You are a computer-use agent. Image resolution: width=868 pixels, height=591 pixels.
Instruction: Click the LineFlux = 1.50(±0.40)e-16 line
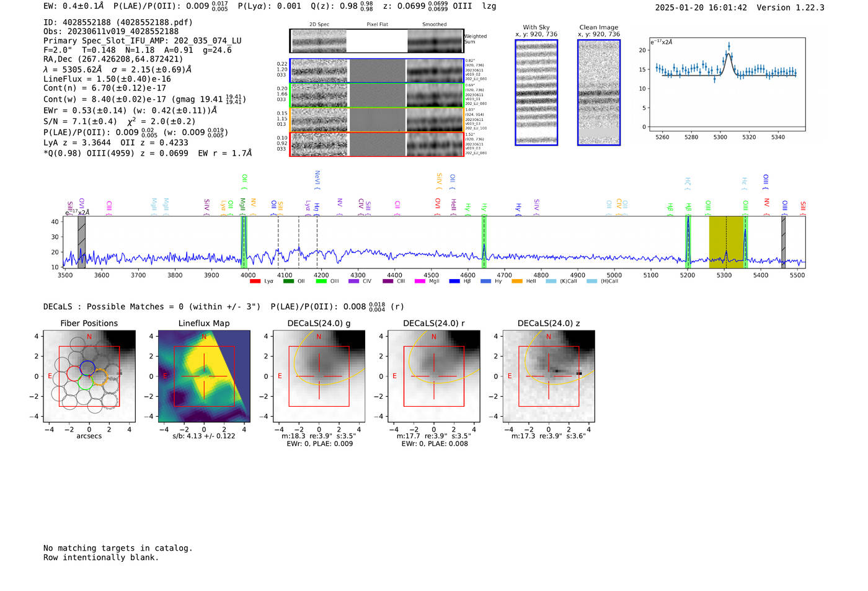click(x=107, y=79)
